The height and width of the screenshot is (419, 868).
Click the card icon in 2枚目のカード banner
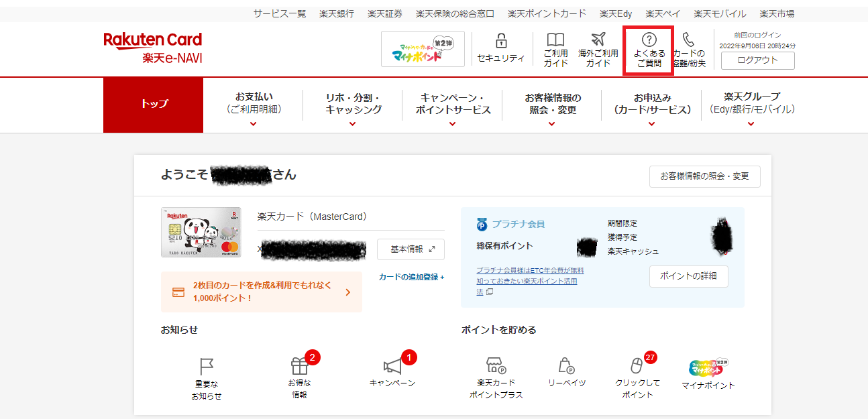pos(178,292)
